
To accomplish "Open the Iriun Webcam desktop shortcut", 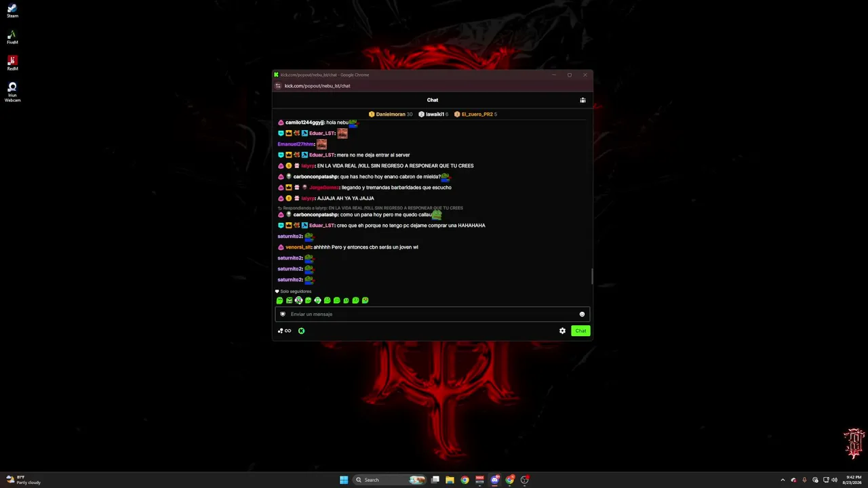I will (12, 91).
